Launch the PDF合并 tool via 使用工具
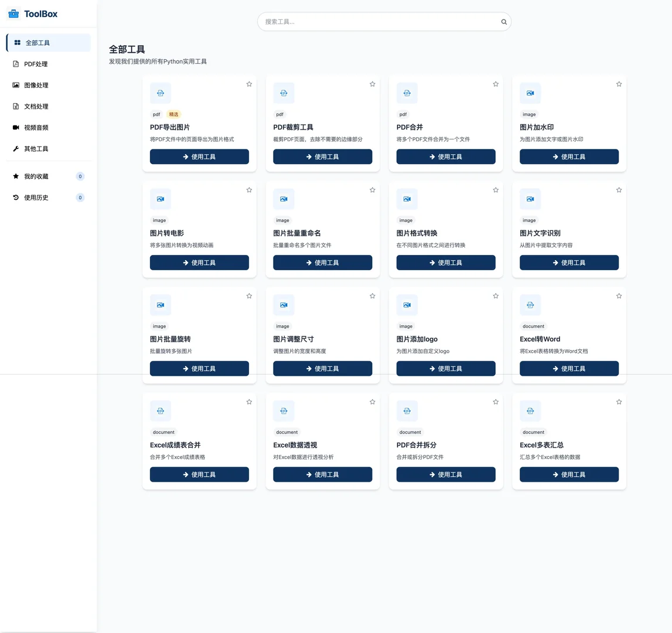The image size is (672, 633). pos(446,156)
